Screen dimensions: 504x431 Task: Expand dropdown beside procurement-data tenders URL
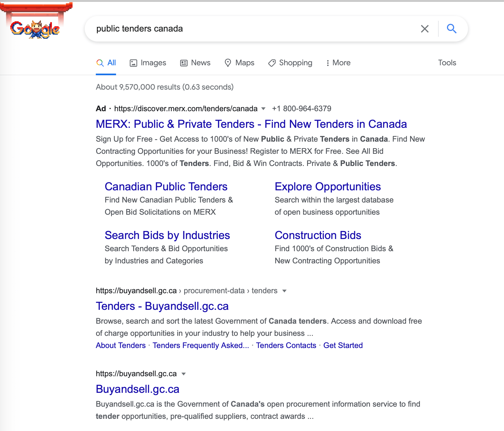click(x=284, y=291)
